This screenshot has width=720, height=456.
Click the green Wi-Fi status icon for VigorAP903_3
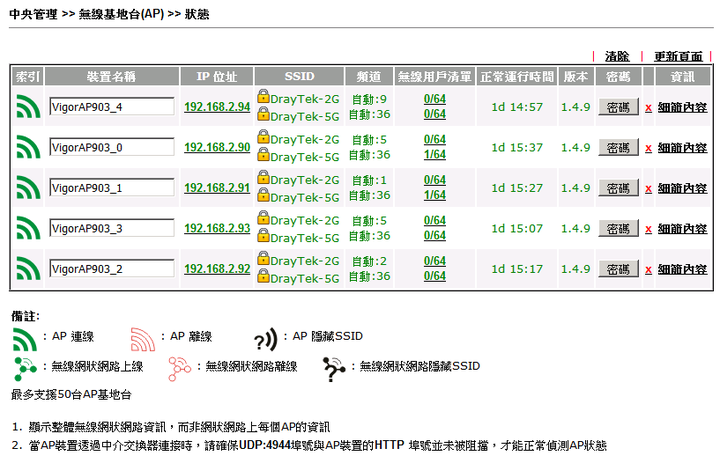point(28,228)
